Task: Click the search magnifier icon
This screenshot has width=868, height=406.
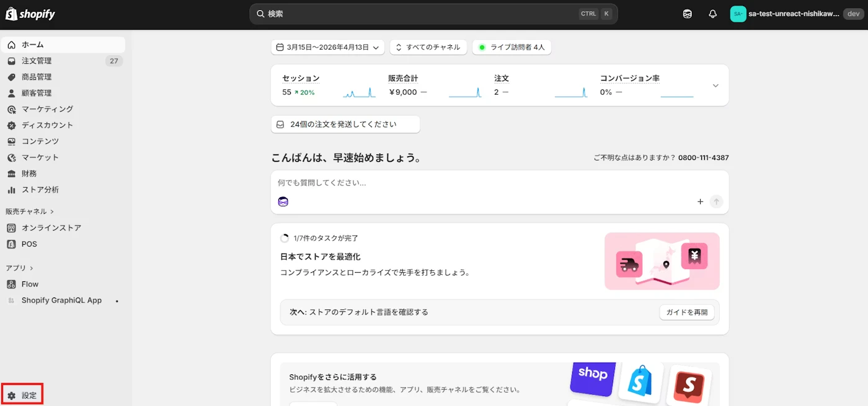Action: point(260,14)
